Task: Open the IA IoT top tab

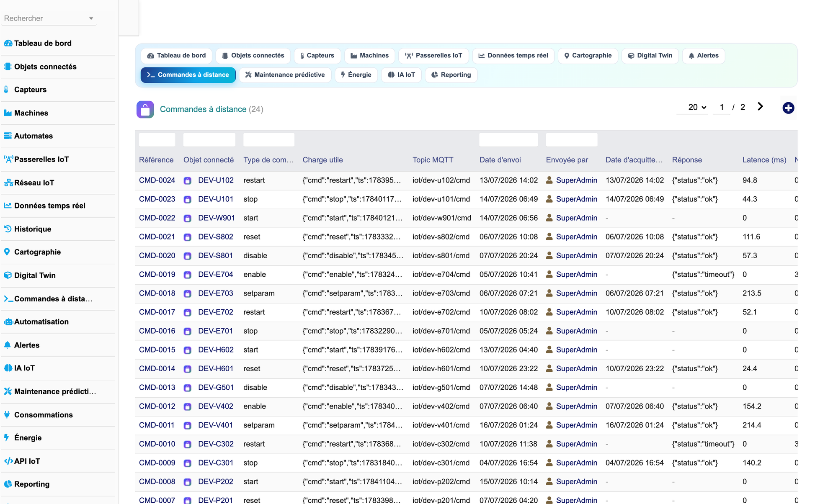Action: coord(401,75)
